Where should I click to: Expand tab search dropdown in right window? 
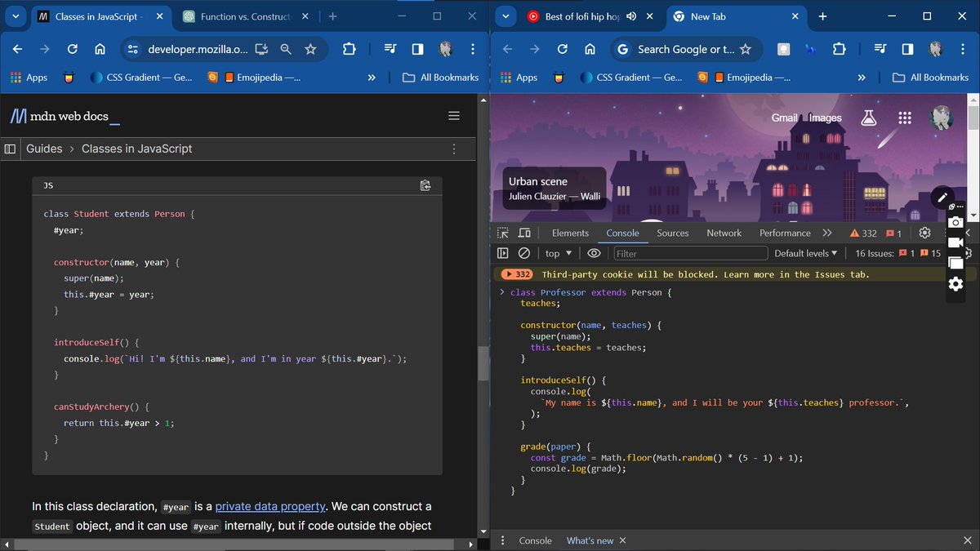coord(506,16)
